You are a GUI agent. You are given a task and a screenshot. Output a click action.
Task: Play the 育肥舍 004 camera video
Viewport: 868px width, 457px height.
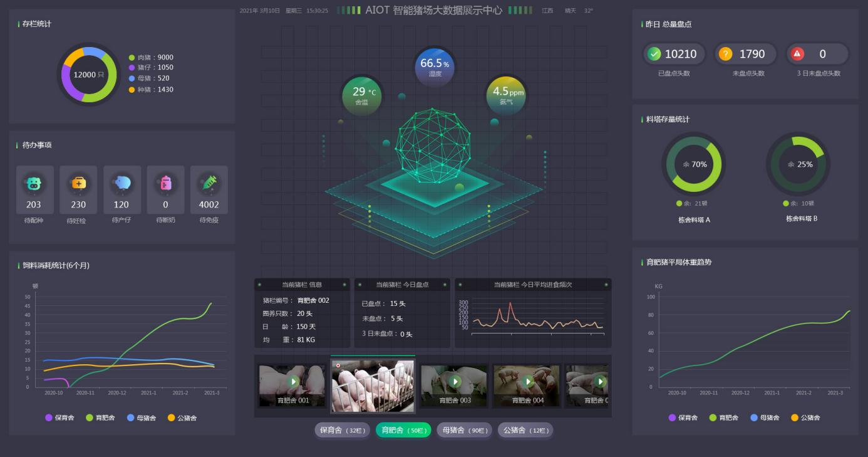[528, 381]
